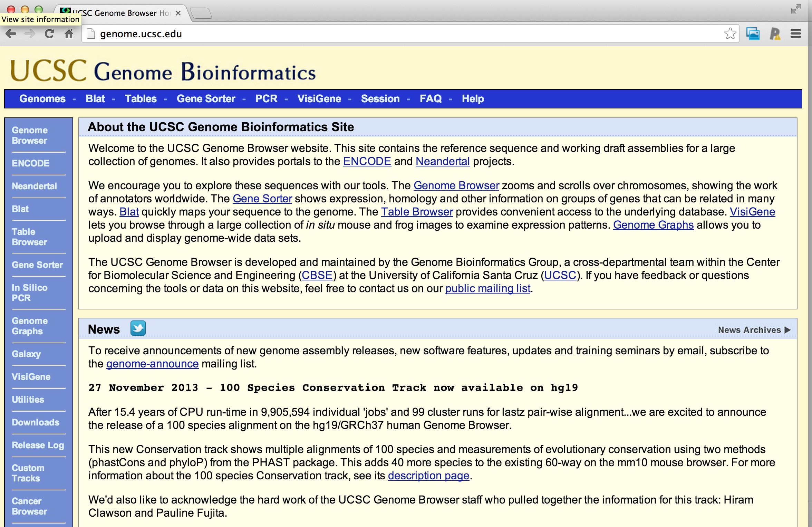The height and width of the screenshot is (527, 812).
Task: Close the UCSC Genome Browser tab
Action: pyautogui.click(x=178, y=13)
